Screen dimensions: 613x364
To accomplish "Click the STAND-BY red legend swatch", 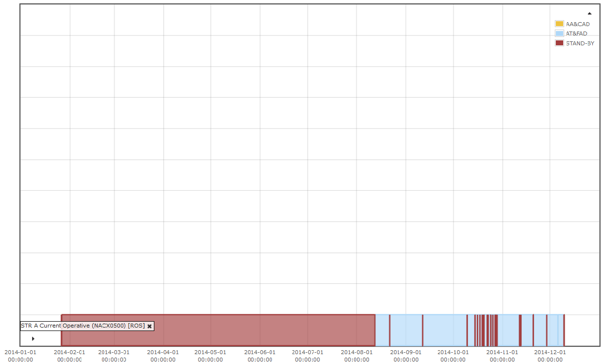I will tap(559, 43).
